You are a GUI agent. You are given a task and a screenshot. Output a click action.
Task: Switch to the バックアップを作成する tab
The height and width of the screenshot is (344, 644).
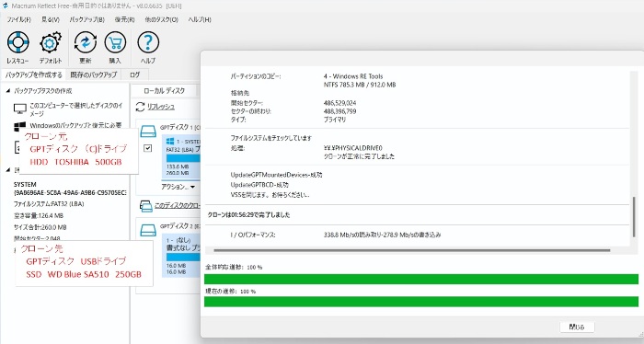(34, 75)
